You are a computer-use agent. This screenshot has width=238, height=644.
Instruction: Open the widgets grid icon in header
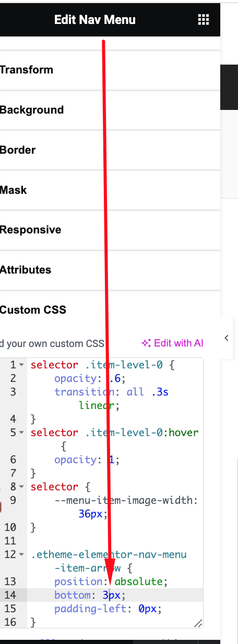click(204, 20)
